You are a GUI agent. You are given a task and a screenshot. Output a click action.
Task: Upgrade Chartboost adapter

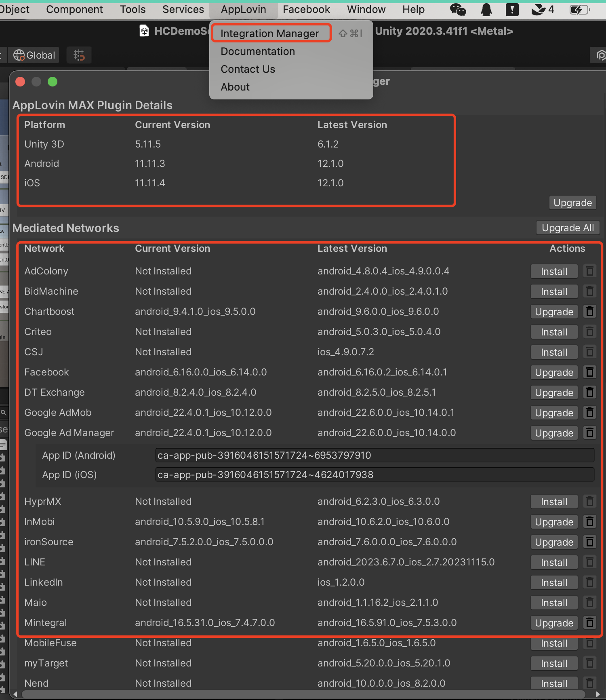(554, 312)
